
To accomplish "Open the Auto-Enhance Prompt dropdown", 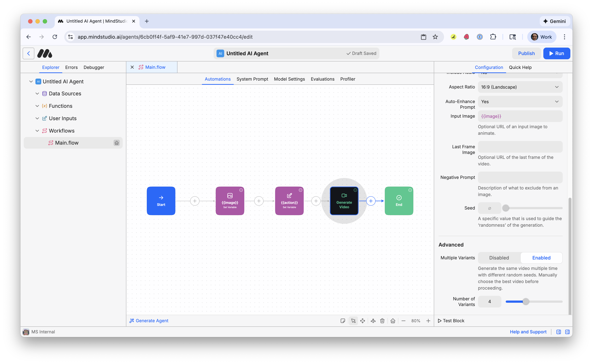I will tap(520, 101).
